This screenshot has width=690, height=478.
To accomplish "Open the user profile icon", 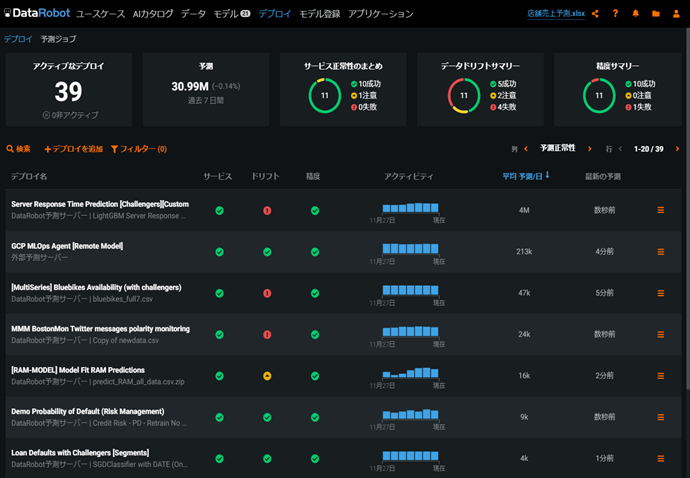I will (676, 14).
